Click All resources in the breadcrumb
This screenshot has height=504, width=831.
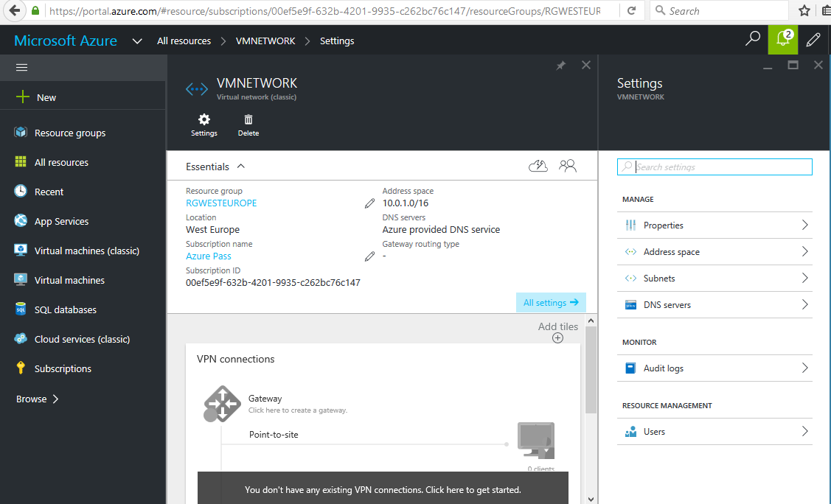click(184, 41)
